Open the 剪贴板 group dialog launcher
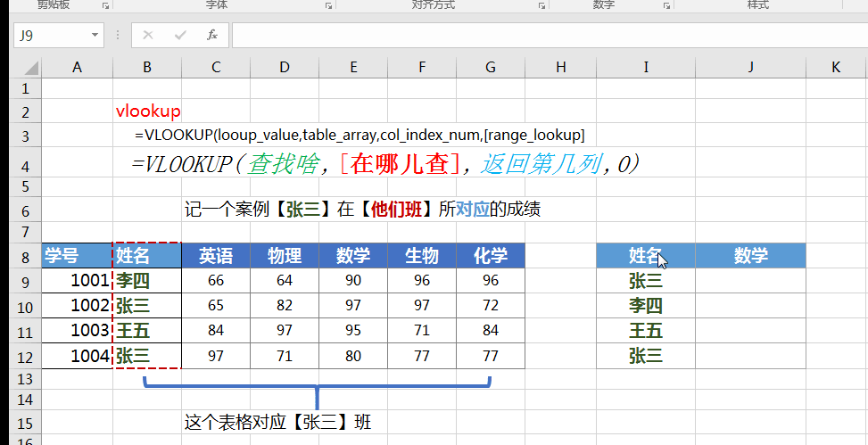Screen dimensions: 868x445 (105, 5)
